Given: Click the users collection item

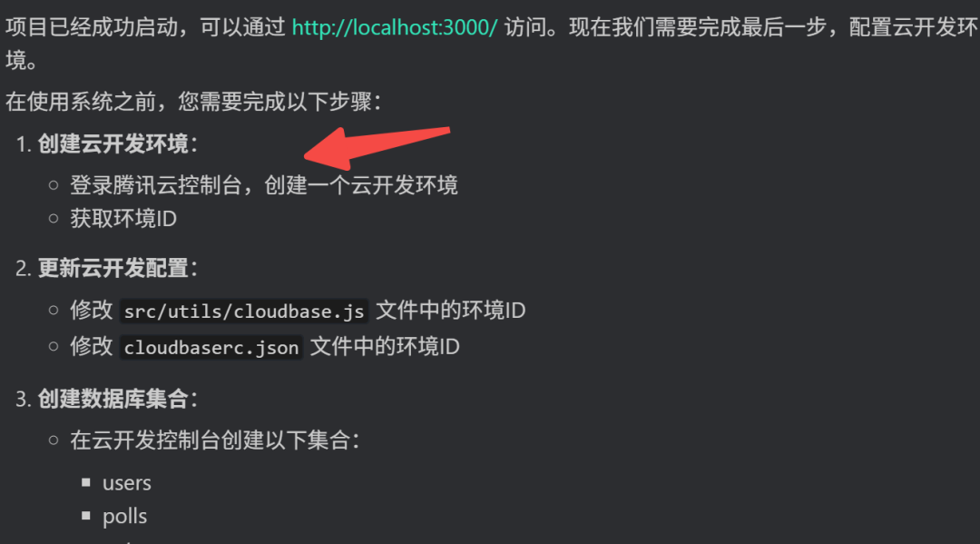Looking at the screenshot, I should click(127, 483).
